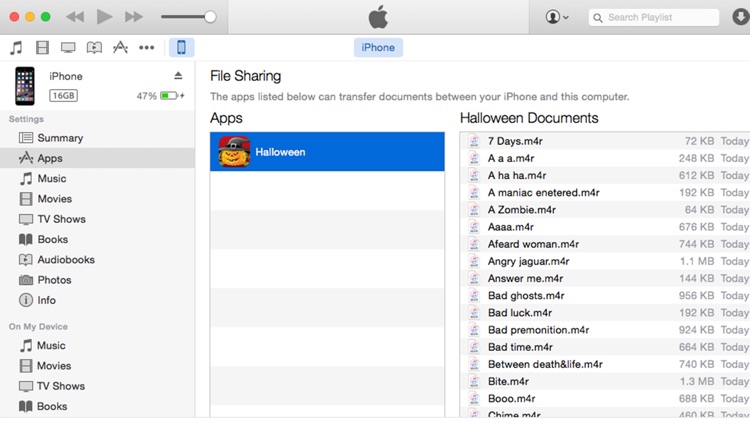Select file Bad ghosts.m4r
Viewport: 750px width, 422px height.
(605, 296)
